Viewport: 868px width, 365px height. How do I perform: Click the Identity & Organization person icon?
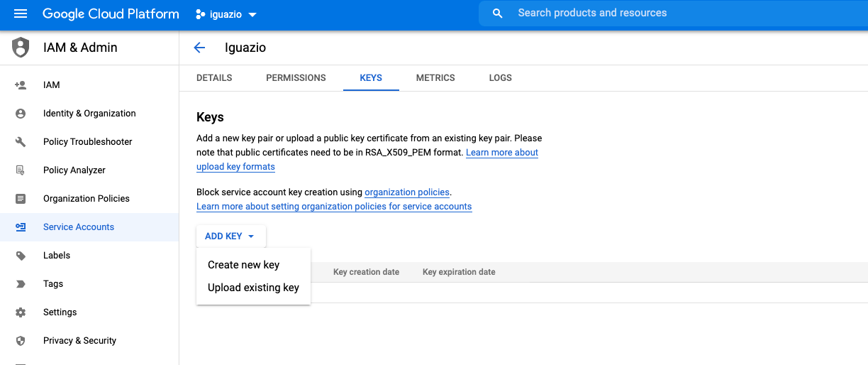(21, 114)
